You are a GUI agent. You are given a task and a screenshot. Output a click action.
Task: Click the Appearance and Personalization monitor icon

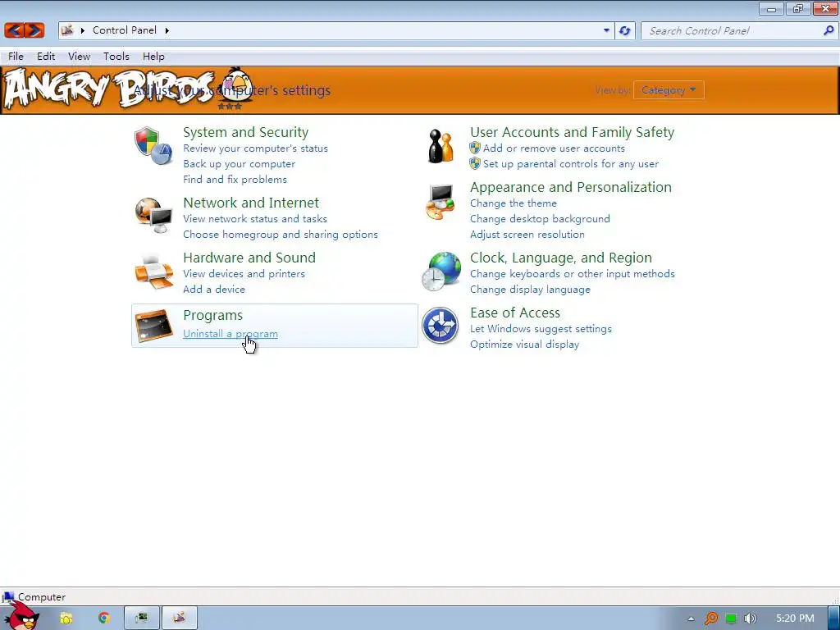[x=441, y=202]
